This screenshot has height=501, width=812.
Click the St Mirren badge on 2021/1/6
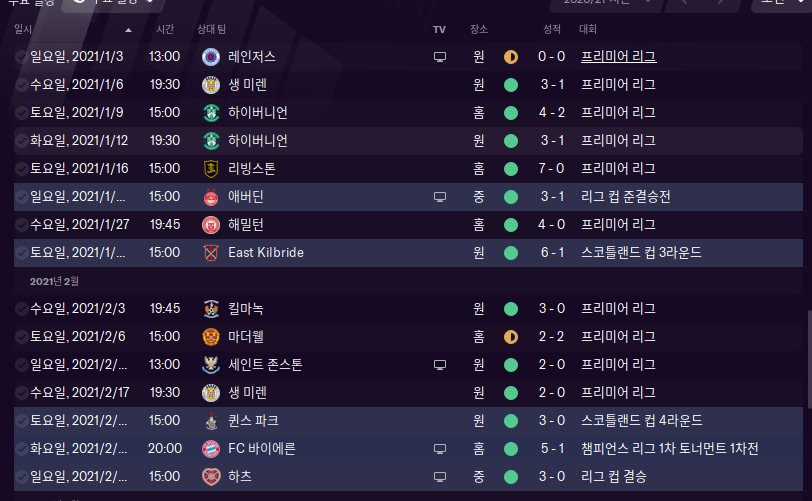(x=211, y=85)
